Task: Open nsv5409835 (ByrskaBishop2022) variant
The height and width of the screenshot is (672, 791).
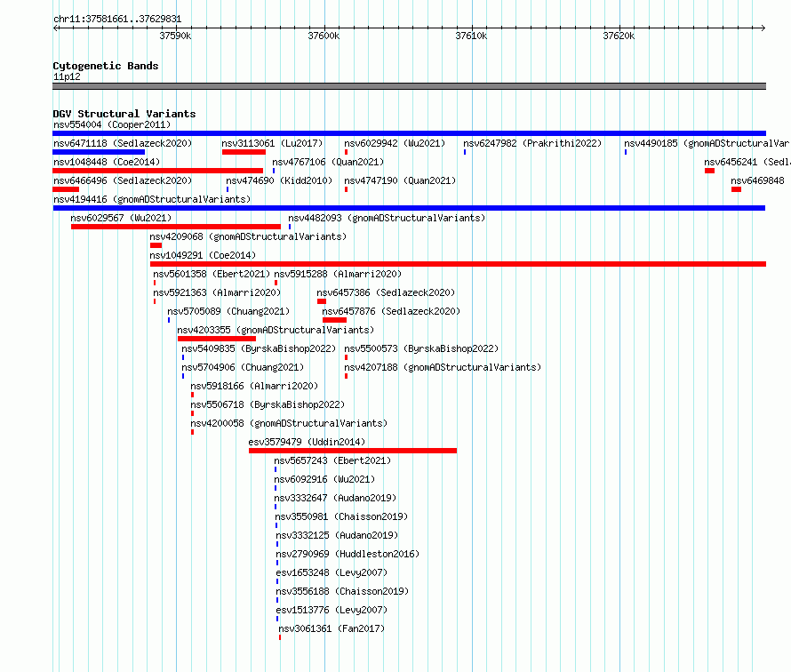Action: tap(259, 348)
